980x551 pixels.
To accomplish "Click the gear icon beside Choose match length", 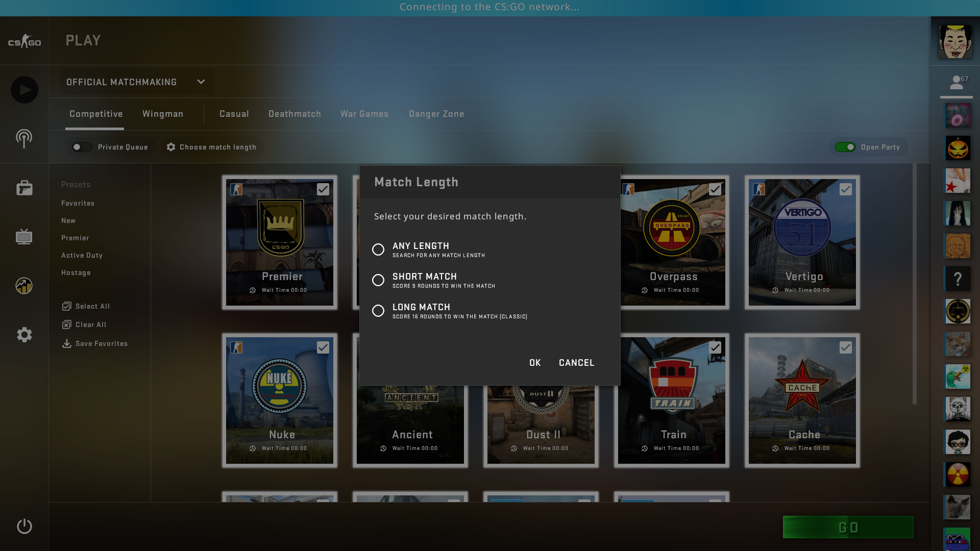I will point(171,147).
